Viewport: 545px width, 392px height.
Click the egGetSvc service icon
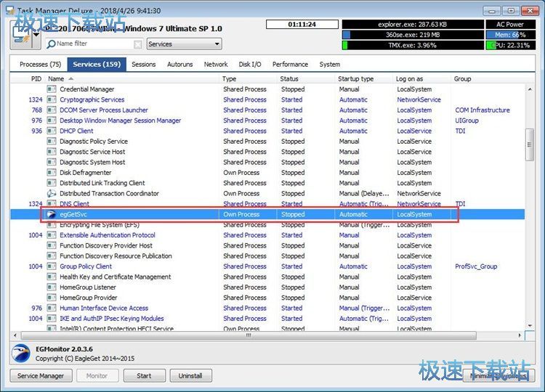pos(51,215)
